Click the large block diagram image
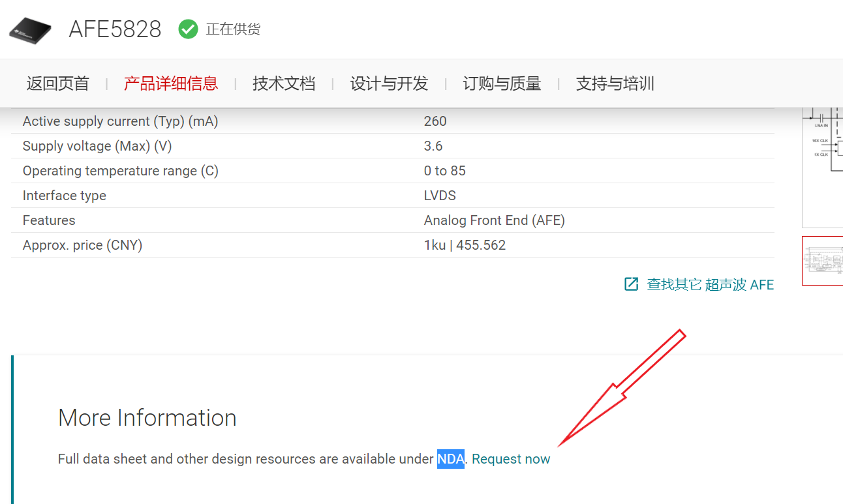The height and width of the screenshot is (504, 843). click(x=823, y=167)
